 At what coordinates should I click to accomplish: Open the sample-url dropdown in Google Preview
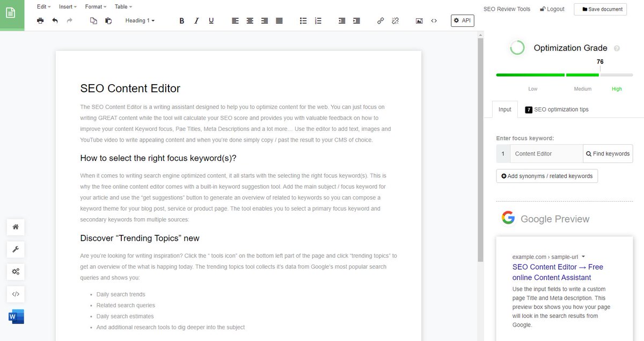click(x=583, y=256)
